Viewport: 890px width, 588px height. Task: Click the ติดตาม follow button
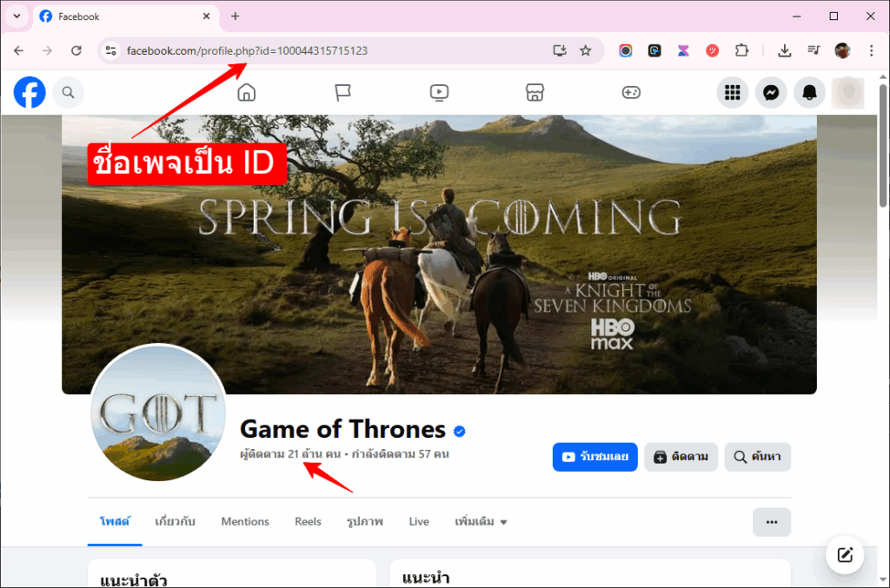coord(681,457)
